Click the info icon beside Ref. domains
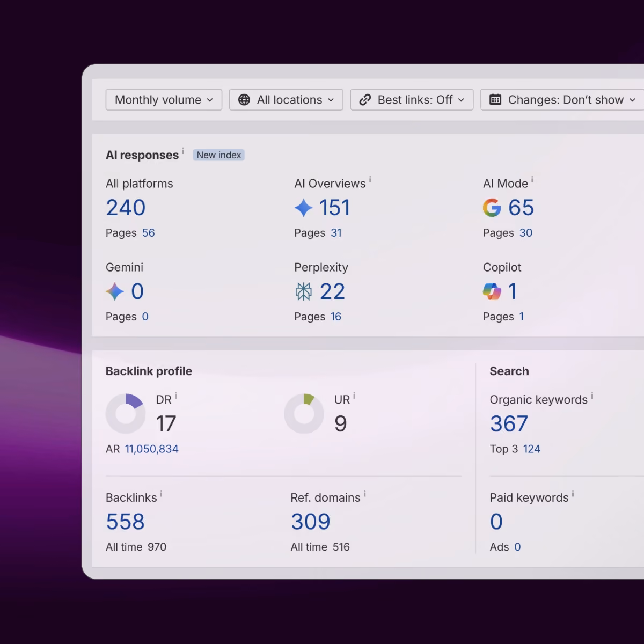Viewport: 644px width, 644px height. click(x=364, y=494)
